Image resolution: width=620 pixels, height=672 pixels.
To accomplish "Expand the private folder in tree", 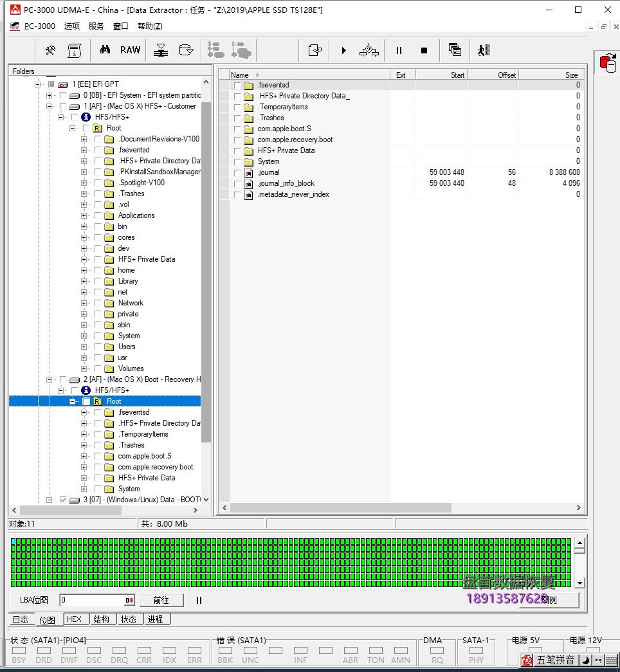I will point(84,314).
